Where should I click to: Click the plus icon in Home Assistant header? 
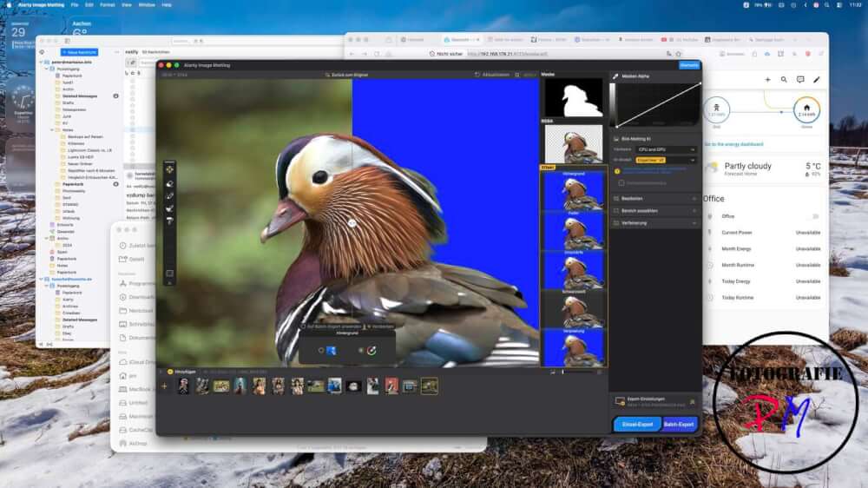click(767, 80)
